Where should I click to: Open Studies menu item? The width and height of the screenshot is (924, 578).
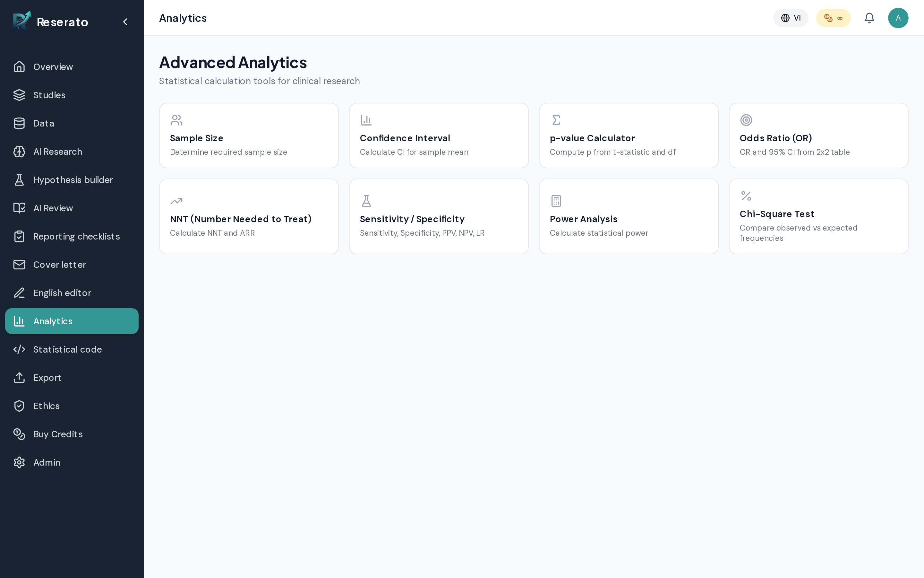pos(72,95)
